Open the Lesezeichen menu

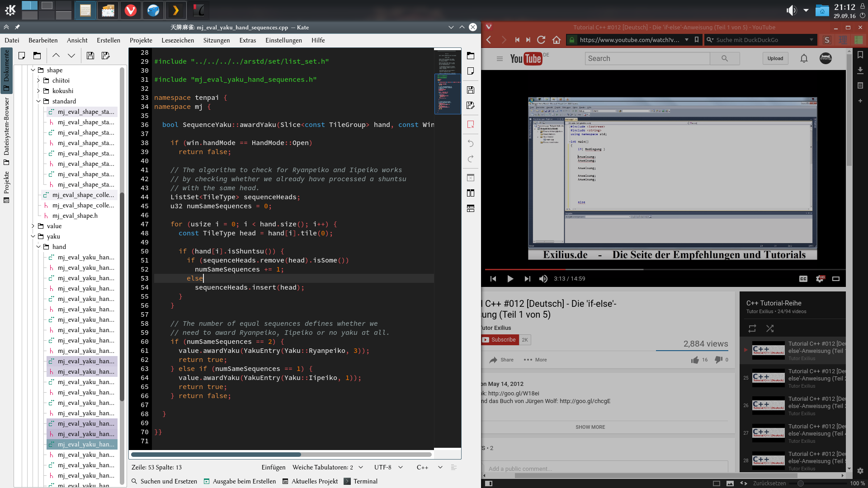point(178,40)
